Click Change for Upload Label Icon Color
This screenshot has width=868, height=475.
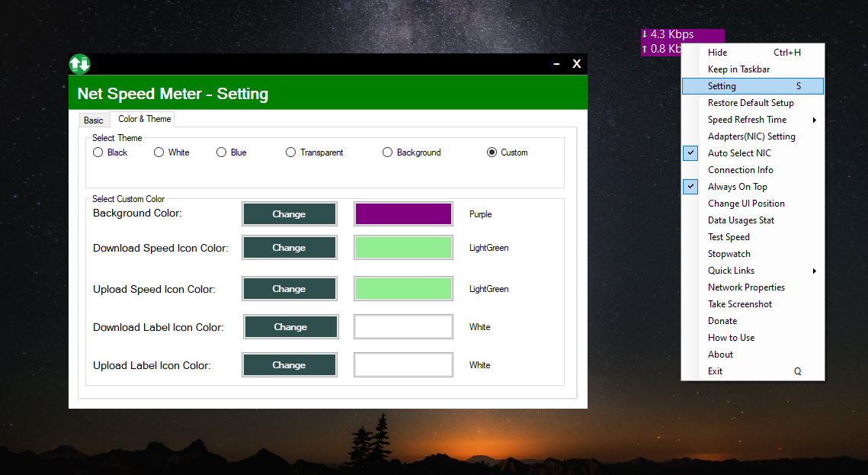[x=290, y=364]
